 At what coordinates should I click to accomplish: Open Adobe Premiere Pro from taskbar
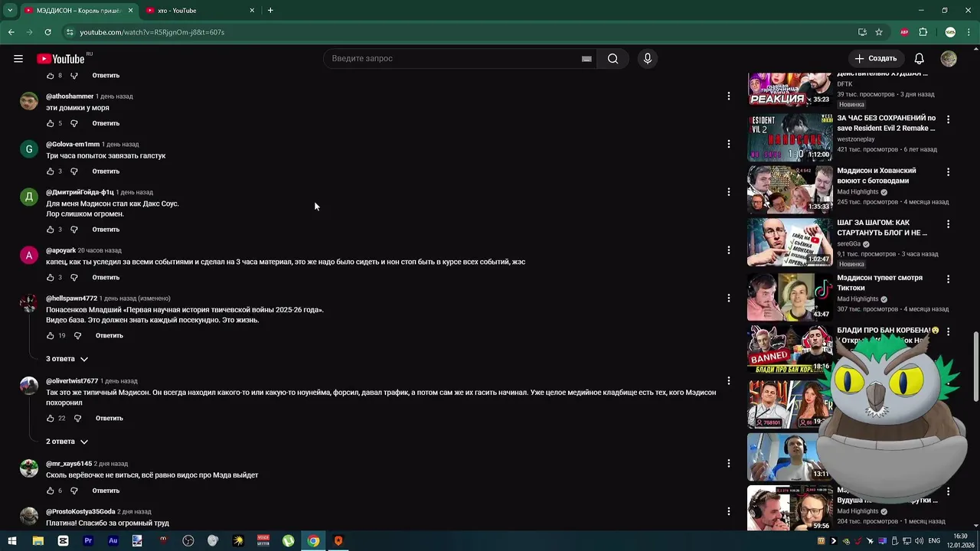88,541
